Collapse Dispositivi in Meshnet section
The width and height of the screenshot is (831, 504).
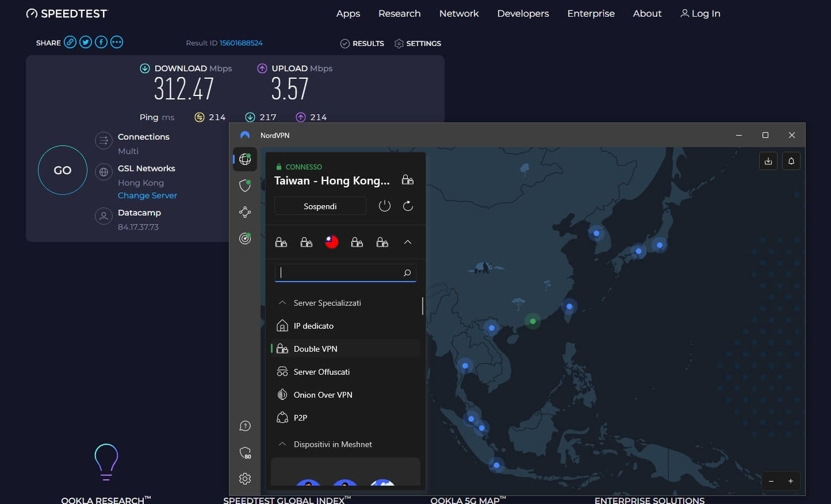(x=282, y=444)
